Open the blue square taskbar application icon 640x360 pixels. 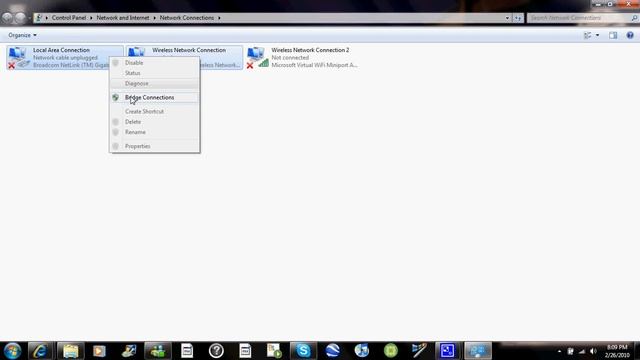pos(447,351)
